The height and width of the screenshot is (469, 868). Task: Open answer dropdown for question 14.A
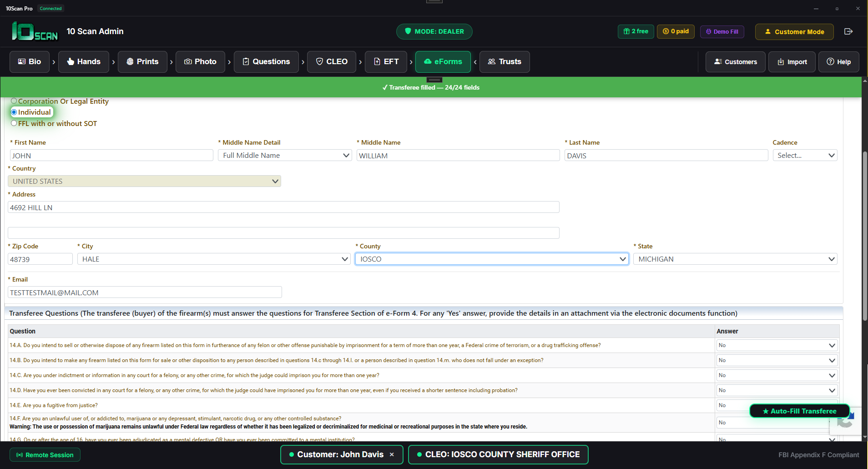777,345
